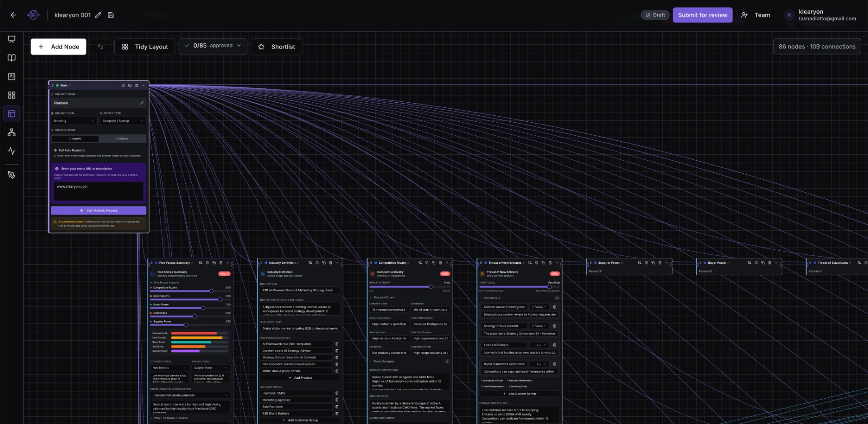868x424 pixels.
Task: Open the hierarchy tree sidebar icon
Action: [x=12, y=133]
